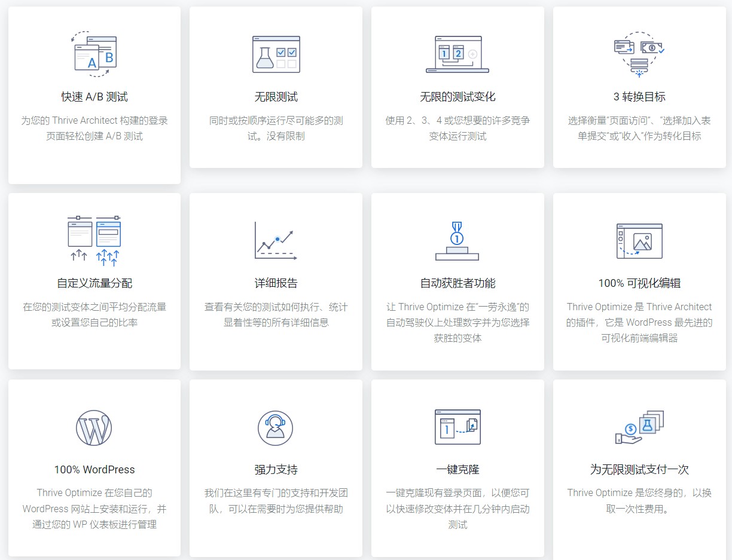The width and height of the screenshot is (732, 560).
Task: Select the heading '强力支持'
Action: point(276,470)
